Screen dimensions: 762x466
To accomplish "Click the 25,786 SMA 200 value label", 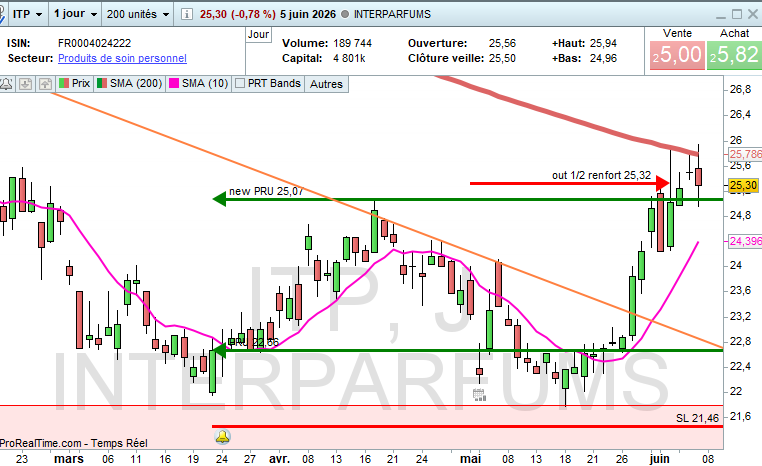I will coord(745,155).
